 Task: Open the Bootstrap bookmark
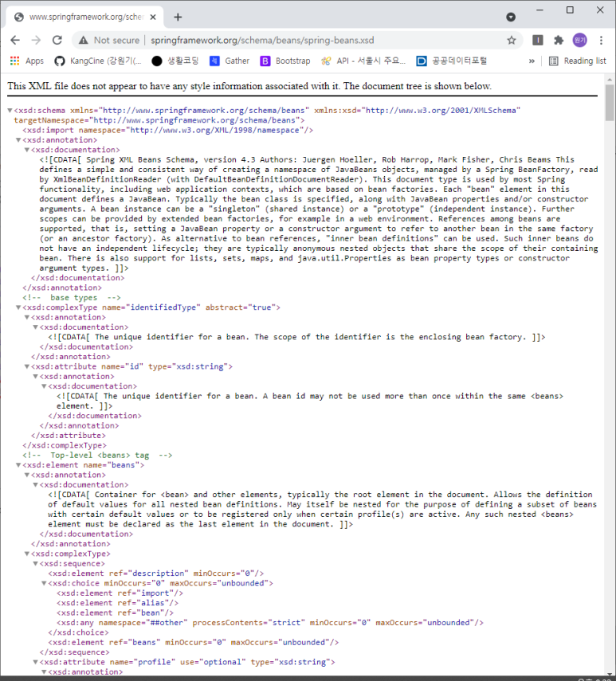285,61
